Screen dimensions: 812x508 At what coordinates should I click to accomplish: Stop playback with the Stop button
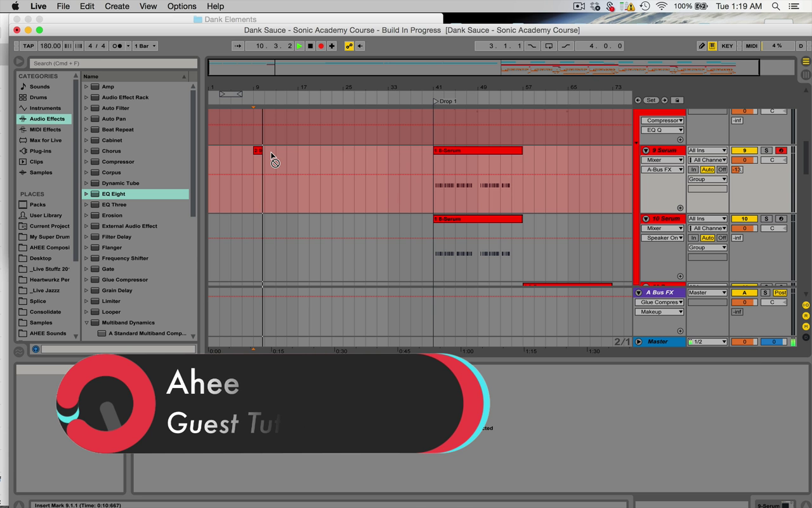(x=310, y=46)
